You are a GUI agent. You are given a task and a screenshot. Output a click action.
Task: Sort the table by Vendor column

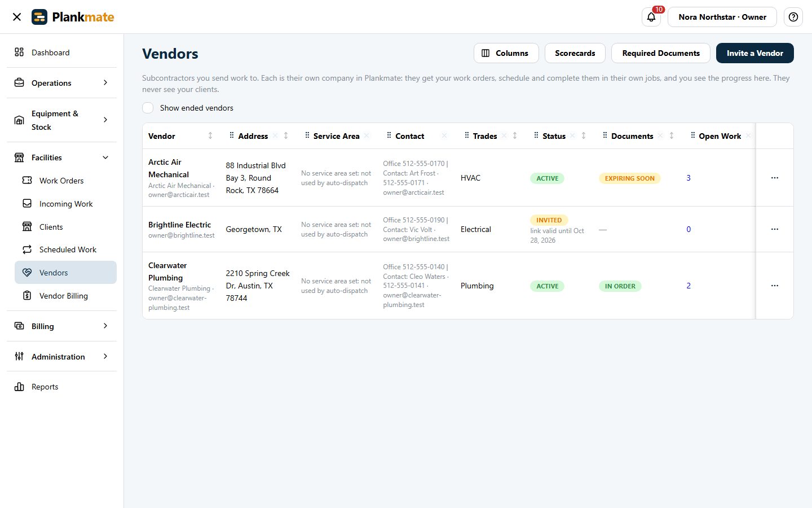click(210, 136)
